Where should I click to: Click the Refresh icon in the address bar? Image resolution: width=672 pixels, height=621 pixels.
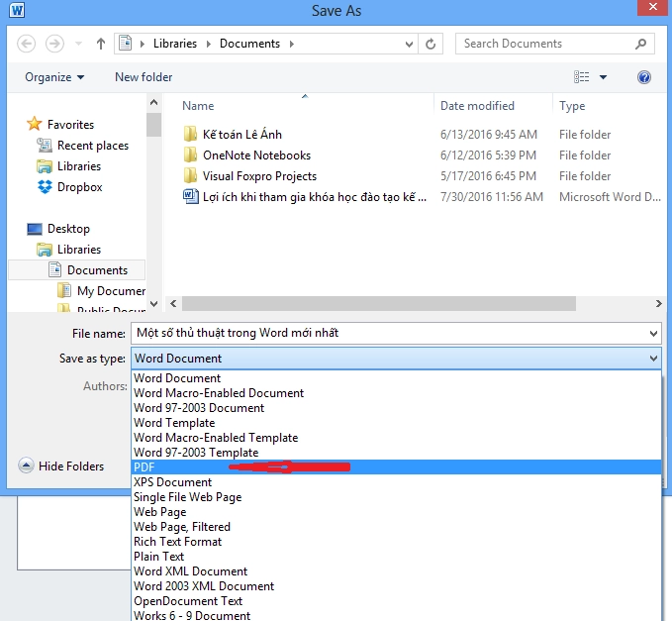click(x=430, y=44)
